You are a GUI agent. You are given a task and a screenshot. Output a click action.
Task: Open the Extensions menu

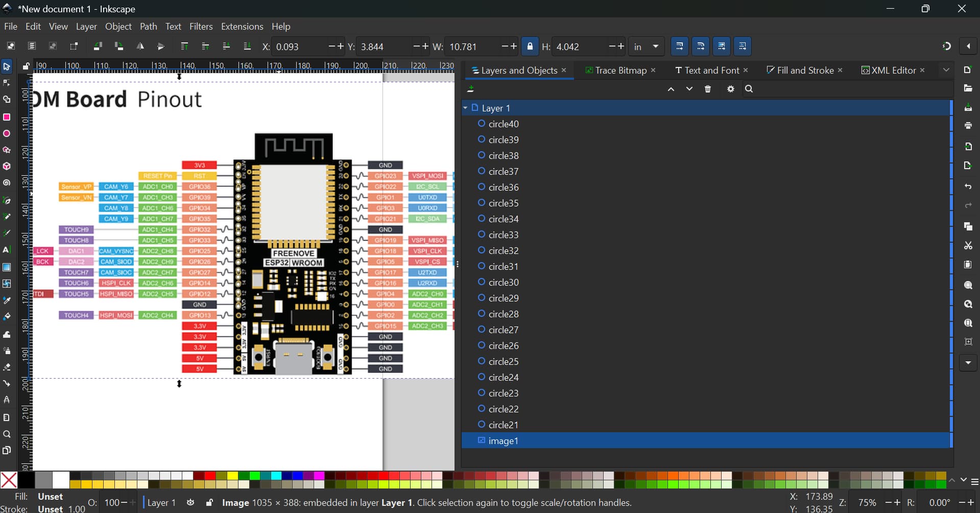(242, 27)
